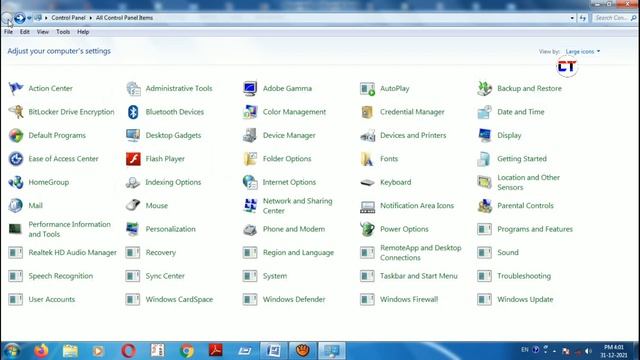Screen dimensions: 640x360
Task: Open the Ease of Access Center icon
Action: 16,159
